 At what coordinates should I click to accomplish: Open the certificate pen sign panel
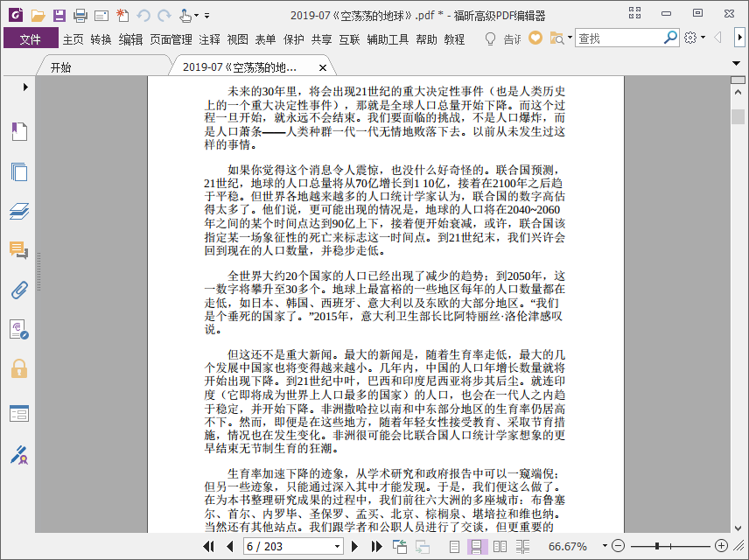coord(19,455)
